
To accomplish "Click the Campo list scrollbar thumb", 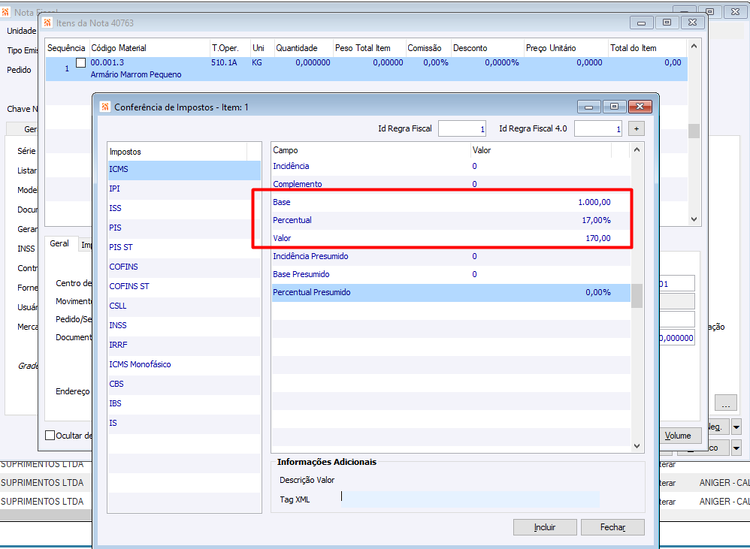I will 637,296.
